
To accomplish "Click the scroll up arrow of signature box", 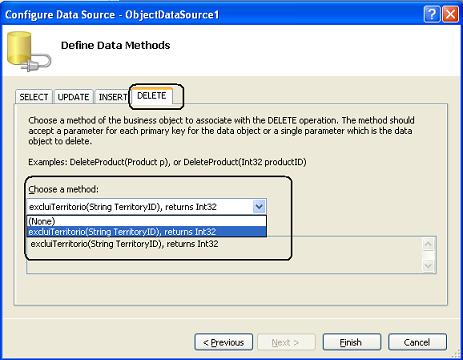I will click(x=428, y=244).
